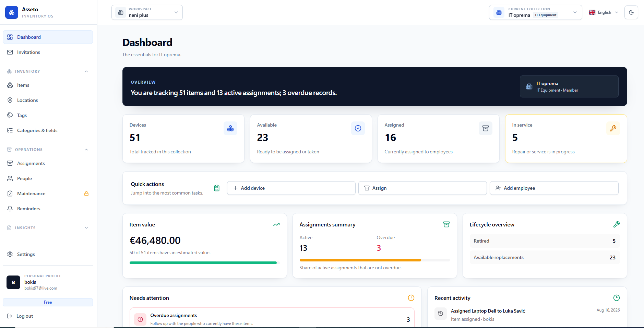Click the bokis profile avatar

pyautogui.click(x=13, y=282)
